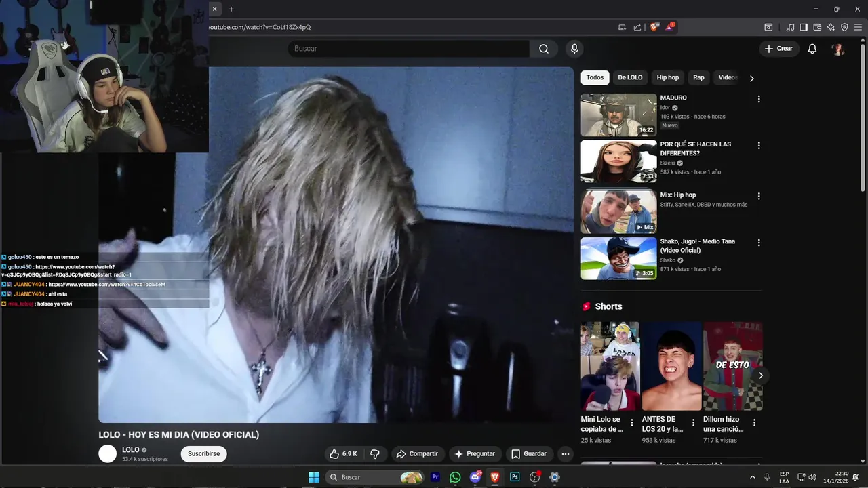Open the Brave Leo AI sparkle icon
This screenshot has width=868, height=488.
[x=831, y=27]
